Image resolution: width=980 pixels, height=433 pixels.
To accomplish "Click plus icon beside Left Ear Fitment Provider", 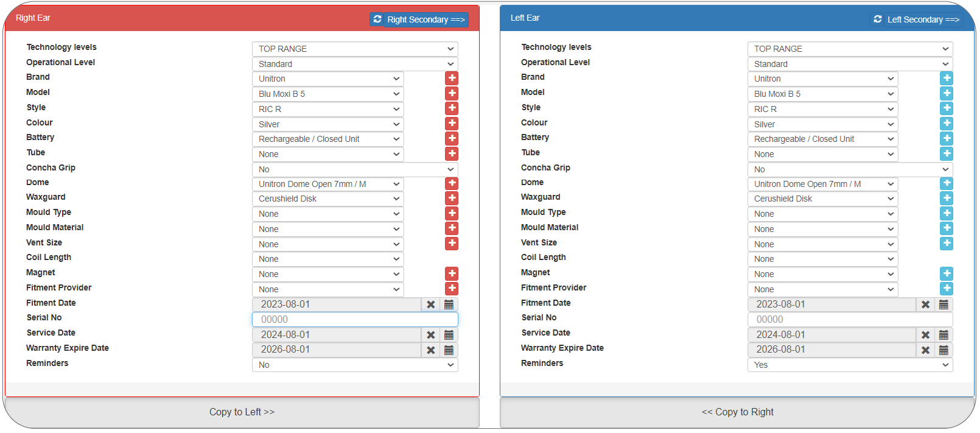I will tap(947, 289).
